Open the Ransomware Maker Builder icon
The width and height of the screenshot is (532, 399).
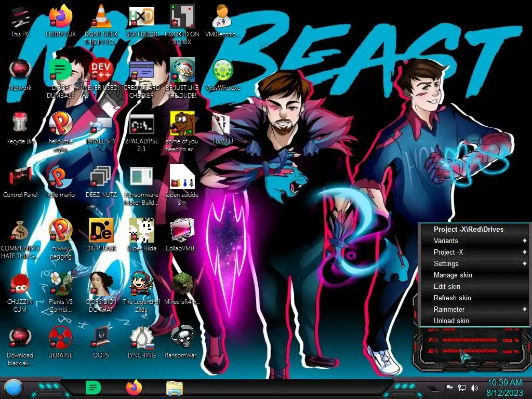click(141, 185)
